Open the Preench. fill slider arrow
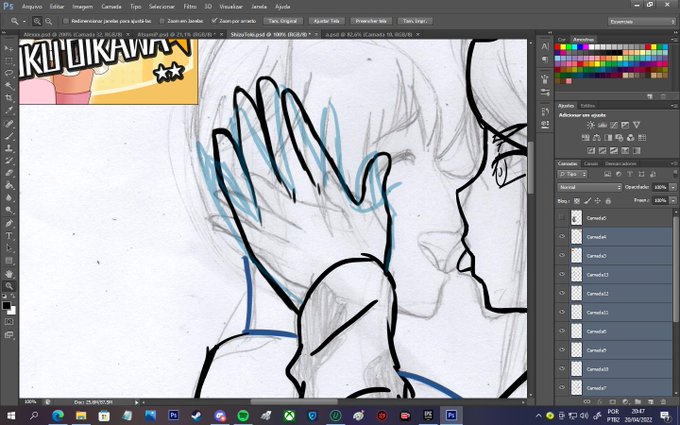 (673, 201)
